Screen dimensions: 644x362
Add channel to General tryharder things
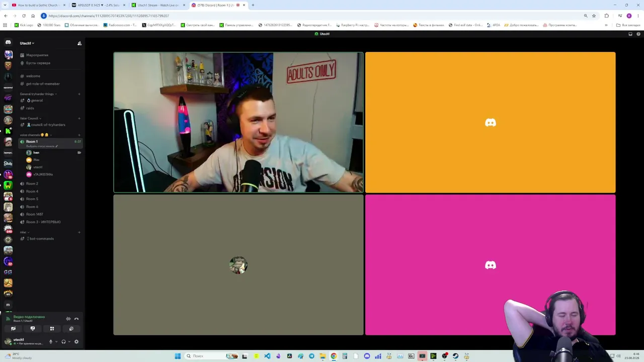point(79,94)
